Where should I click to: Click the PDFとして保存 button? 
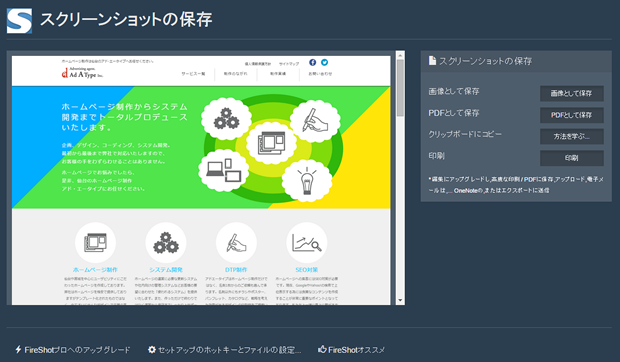click(x=571, y=115)
